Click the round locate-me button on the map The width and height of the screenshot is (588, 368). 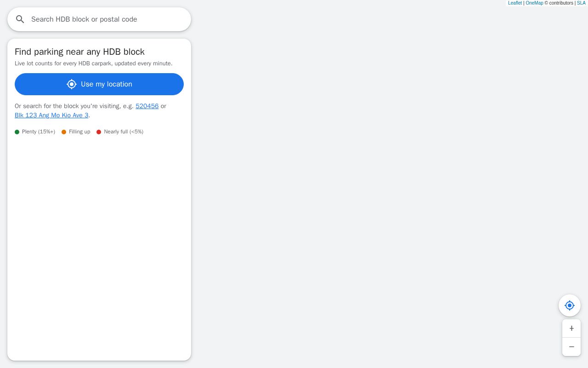pyautogui.click(x=570, y=305)
